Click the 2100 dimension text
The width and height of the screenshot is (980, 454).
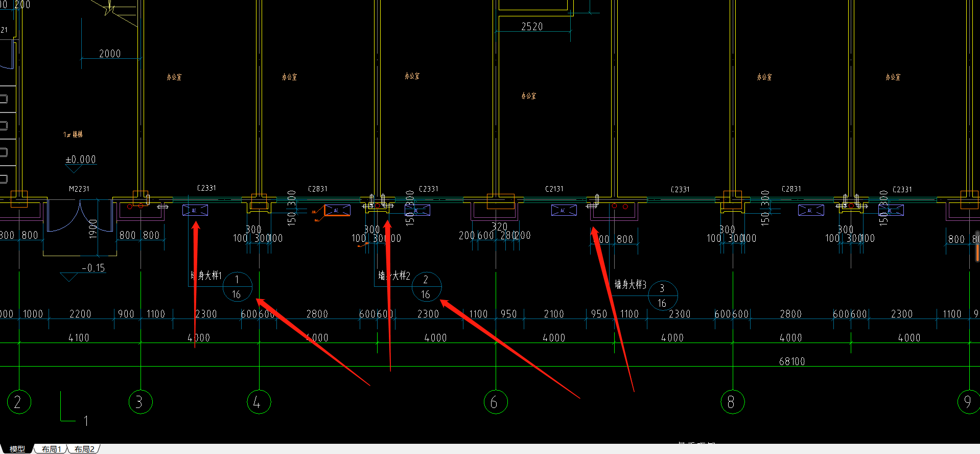[x=554, y=314]
